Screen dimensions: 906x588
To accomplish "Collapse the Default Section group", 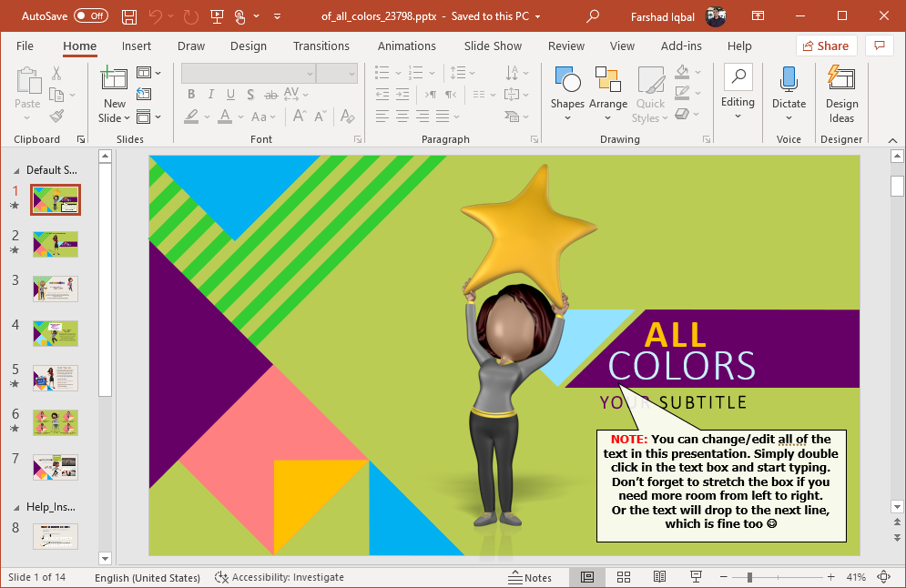I will (x=17, y=170).
